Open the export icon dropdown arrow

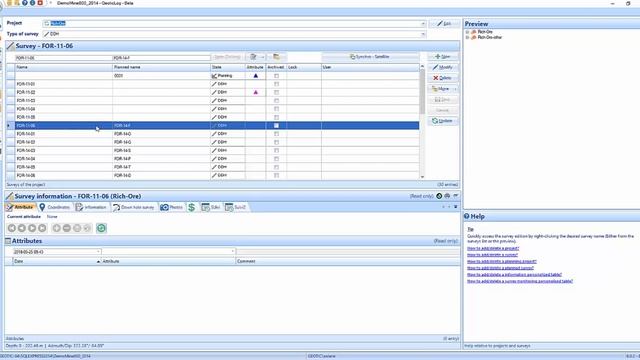pyautogui.click(x=262, y=57)
